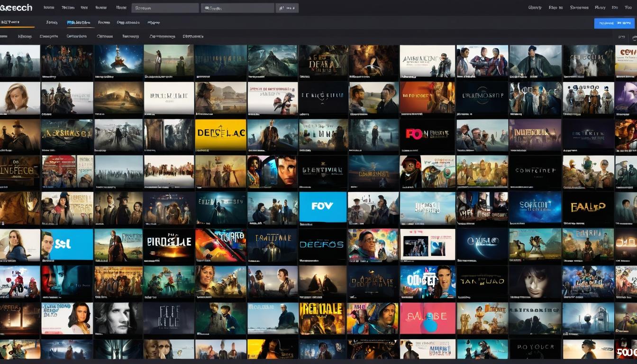Select the tab next to the highlighted one

click(105, 22)
